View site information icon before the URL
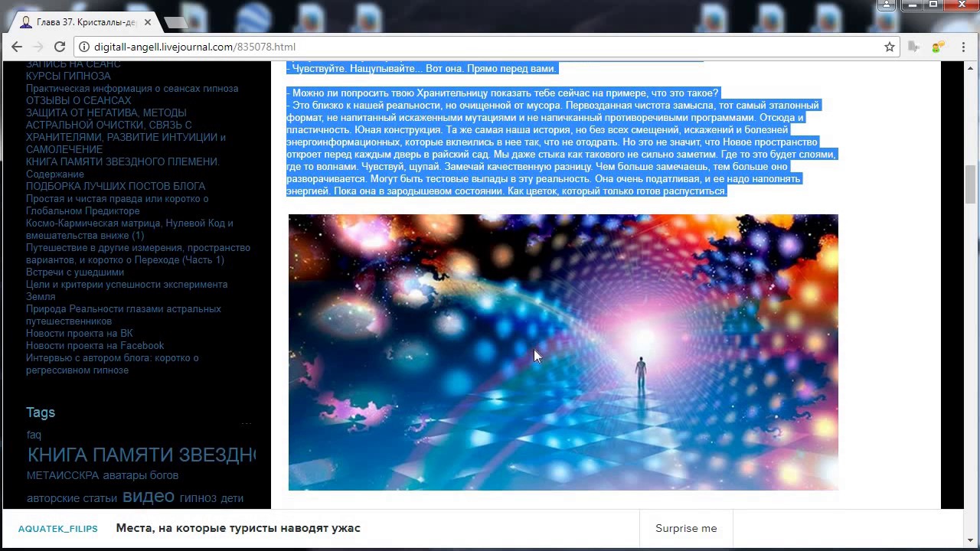Image resolution: width=980 pixels, height=551 pixels. click(83, 47)
